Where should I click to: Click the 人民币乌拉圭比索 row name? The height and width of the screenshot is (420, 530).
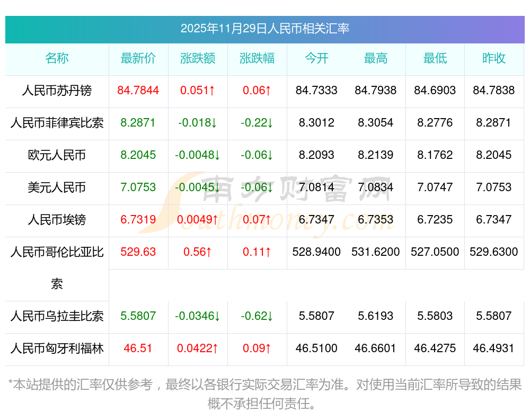point(57,316)
